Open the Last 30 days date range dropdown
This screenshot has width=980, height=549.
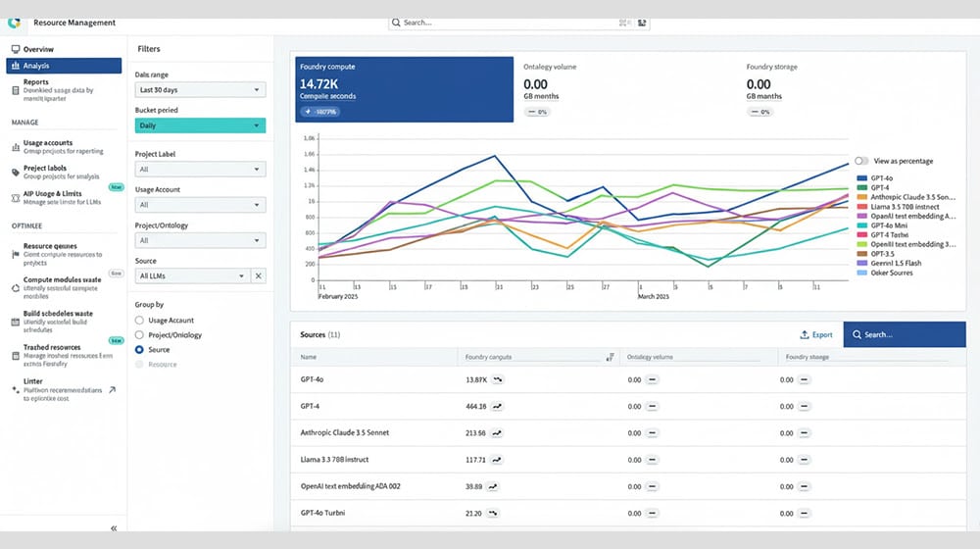200,90
